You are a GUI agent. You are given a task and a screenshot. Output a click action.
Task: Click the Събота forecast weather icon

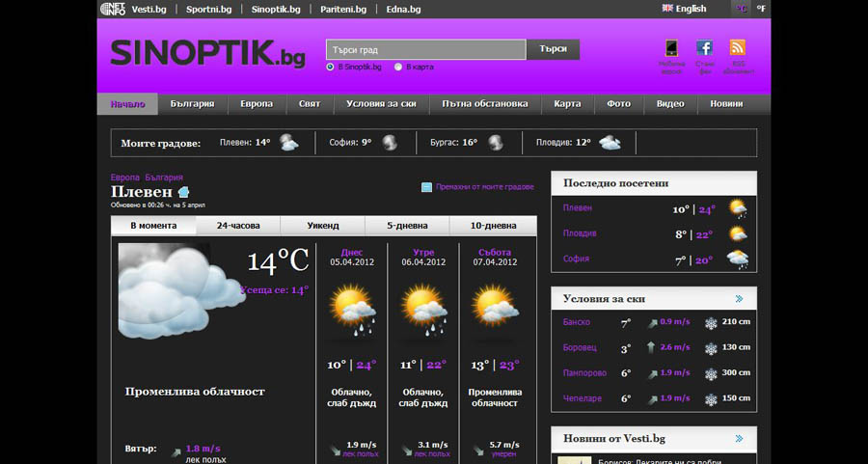495,306
